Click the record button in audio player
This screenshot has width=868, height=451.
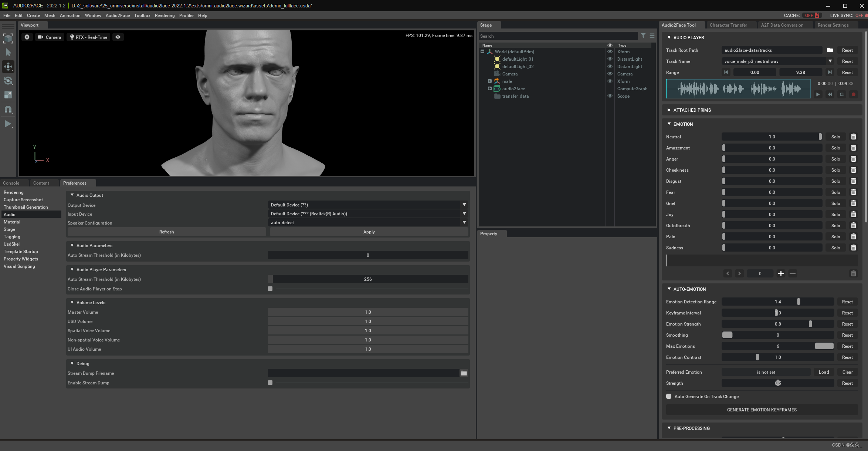[x=853, y=94]
